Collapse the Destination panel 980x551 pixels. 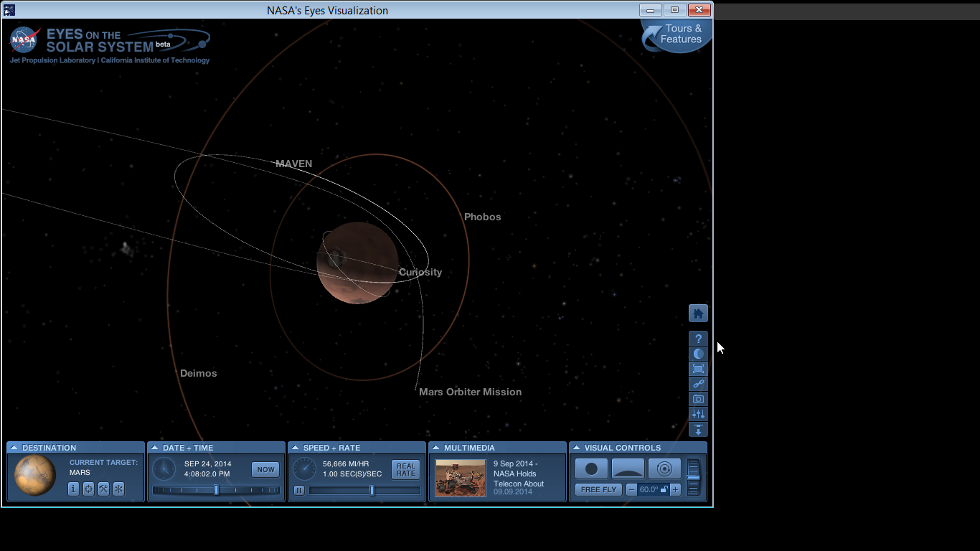[x=14, y=448]
